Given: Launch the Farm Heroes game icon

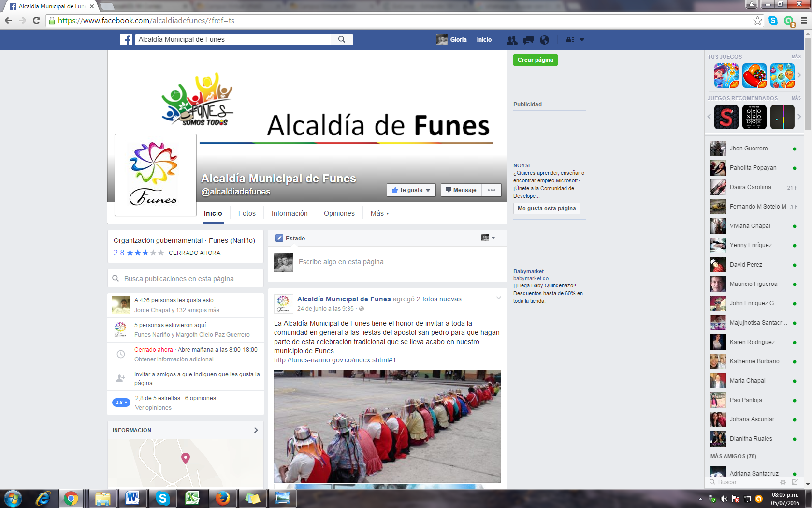Looking at the screenshot, I should click(x=783, y=75).
